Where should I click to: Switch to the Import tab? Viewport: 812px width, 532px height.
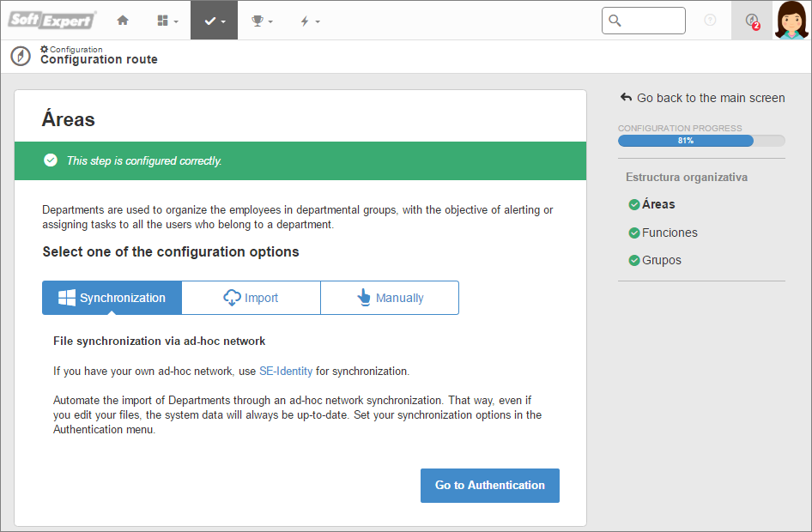[251, 298]
